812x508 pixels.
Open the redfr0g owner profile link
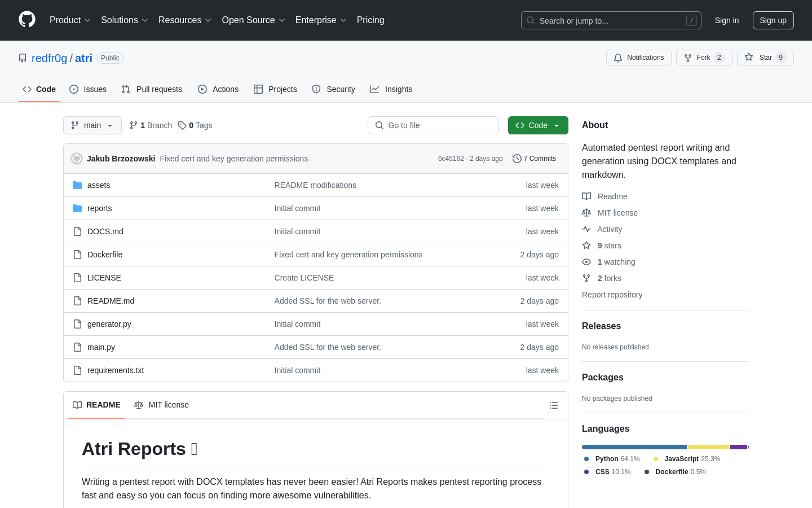49,58
